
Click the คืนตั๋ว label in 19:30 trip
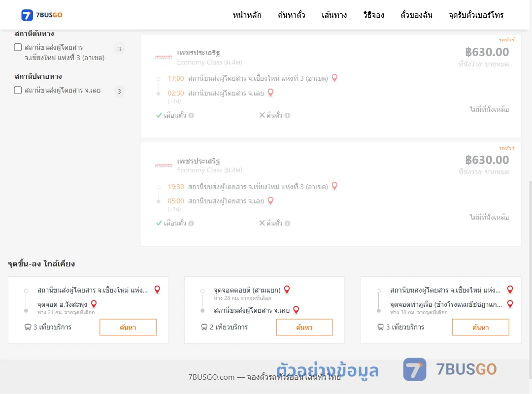click(274, 223)
